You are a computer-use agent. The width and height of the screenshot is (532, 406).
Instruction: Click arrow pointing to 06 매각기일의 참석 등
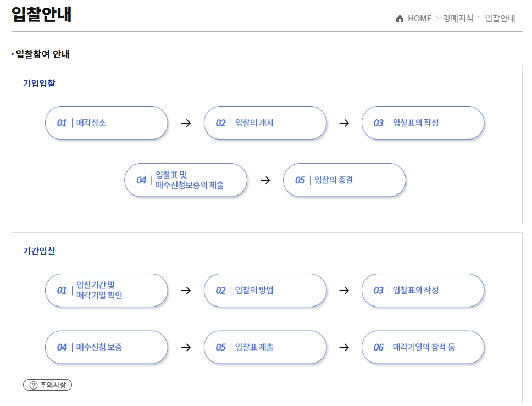tap(344, 347)
